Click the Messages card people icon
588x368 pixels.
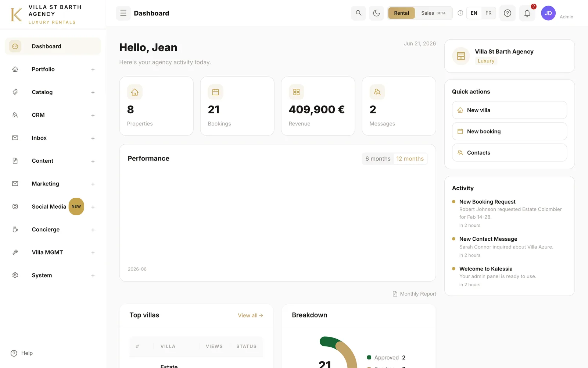[377, 92]
